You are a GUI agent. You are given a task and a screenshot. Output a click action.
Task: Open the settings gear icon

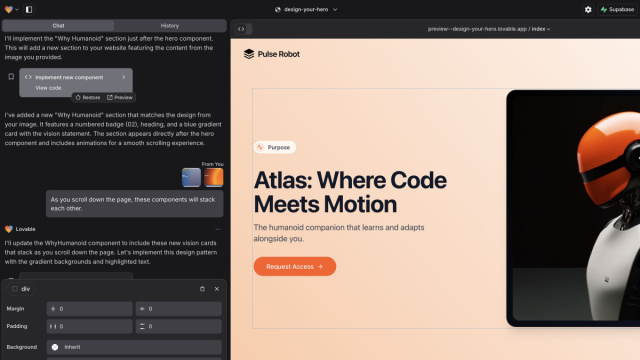click(x=588, y=9)
